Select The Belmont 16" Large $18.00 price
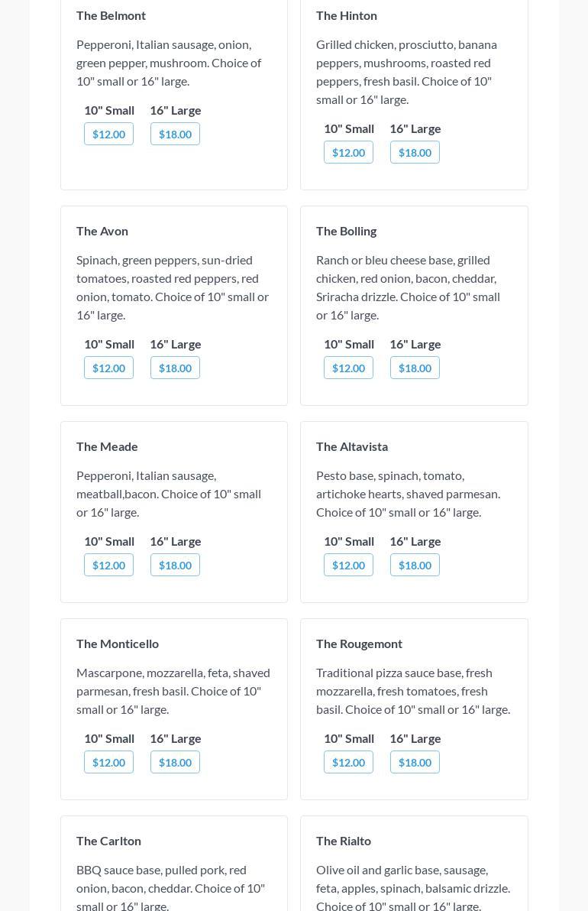588x911 pixels. coord(175,135)
